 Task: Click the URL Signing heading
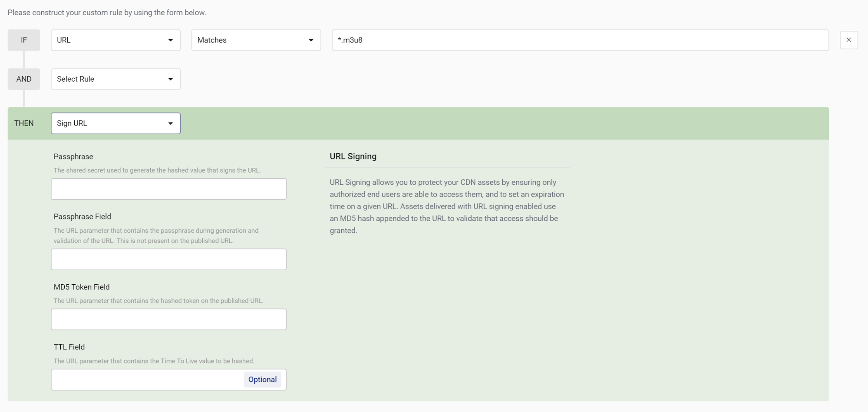(353, 156)
